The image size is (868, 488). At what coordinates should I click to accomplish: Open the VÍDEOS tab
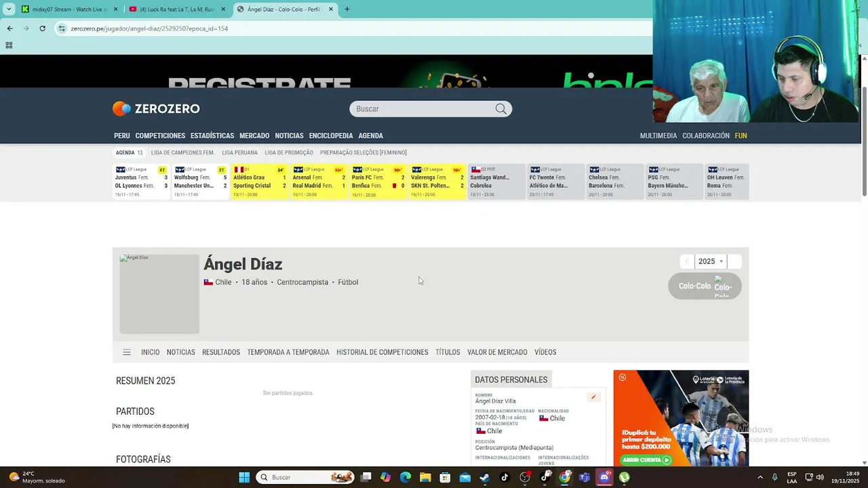pos(545,352)
